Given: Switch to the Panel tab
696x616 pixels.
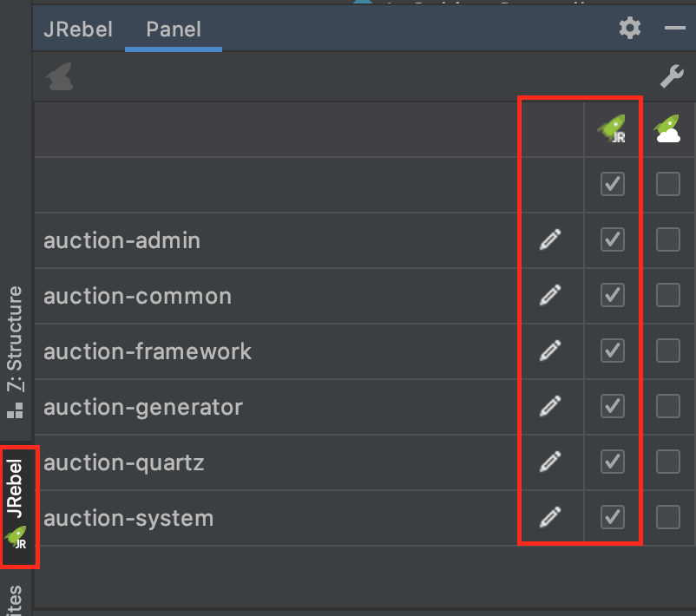Looking at the screenshot, I should [174, 29].
